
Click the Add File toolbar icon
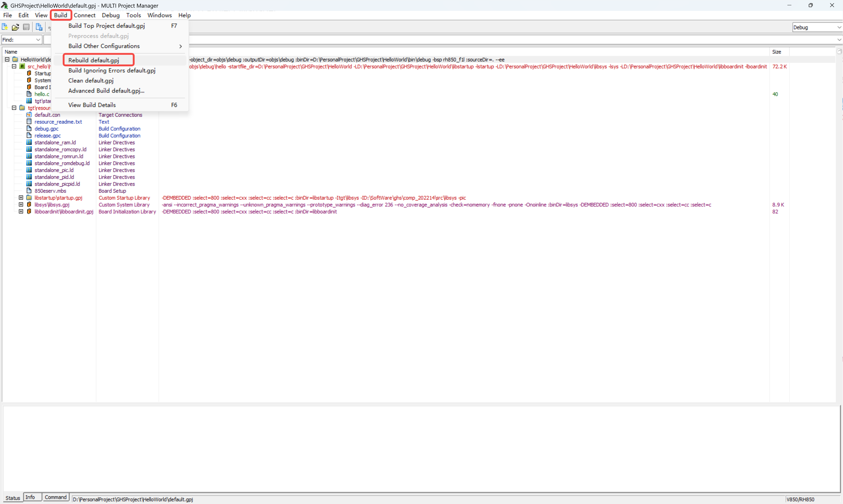coord(39,27)
